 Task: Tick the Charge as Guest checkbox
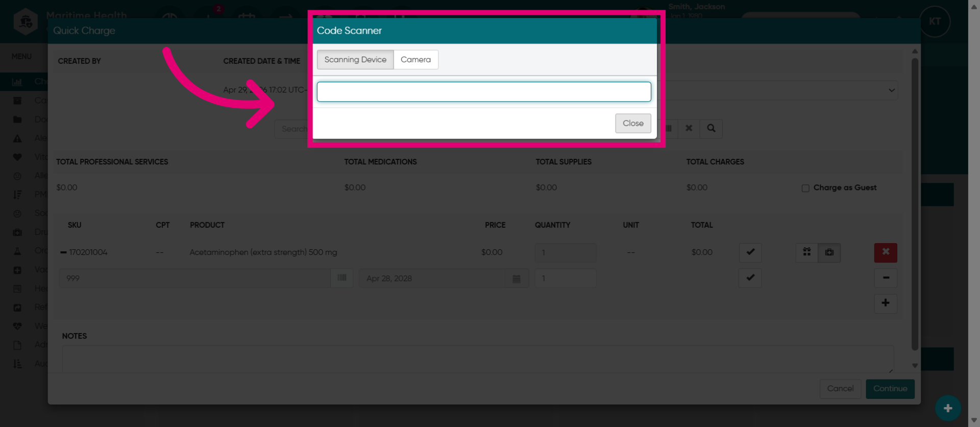pos(805,188)
